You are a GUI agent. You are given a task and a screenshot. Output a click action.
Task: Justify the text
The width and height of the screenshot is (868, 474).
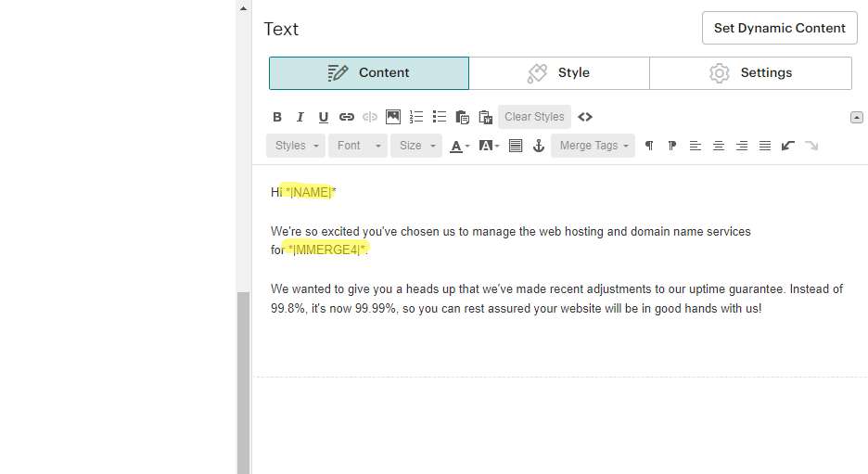point(765,146)
